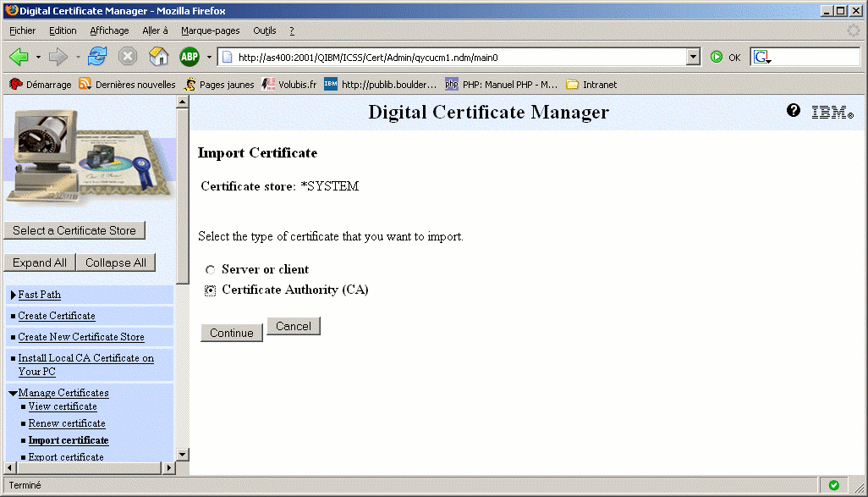This screenshot has height=497, width=868.
Task: Open Install Local CA Certificate link
Action: click(x=85, y=365)
